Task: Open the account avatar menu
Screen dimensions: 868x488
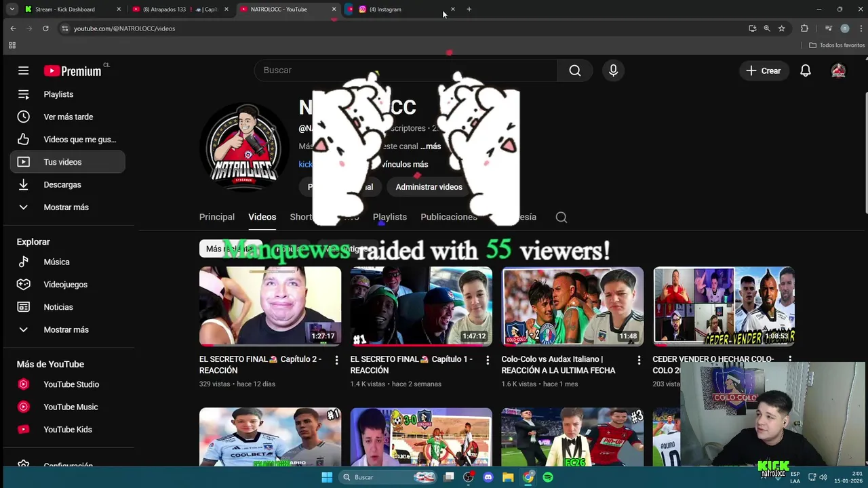Action: (839, 70)
